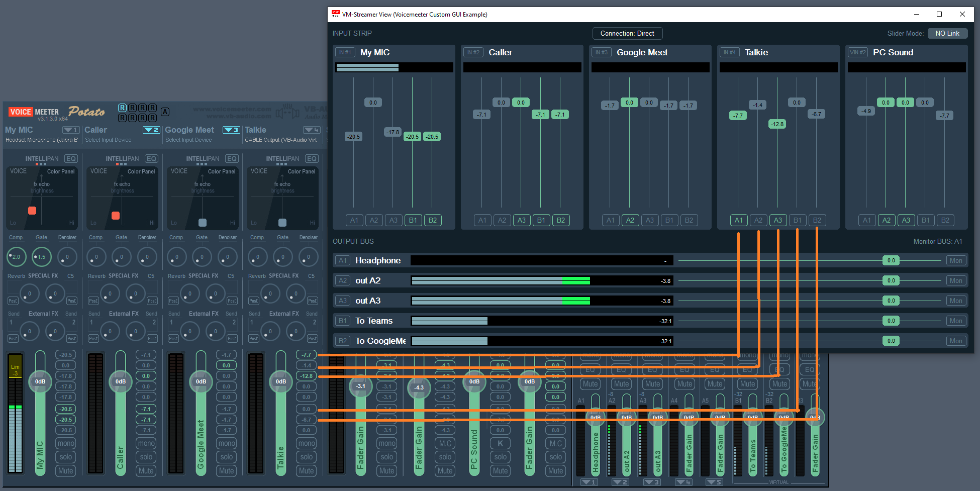Click VIN #2 tag on PC Sound strip
980x491 pixels.
(x=857, y=52)
